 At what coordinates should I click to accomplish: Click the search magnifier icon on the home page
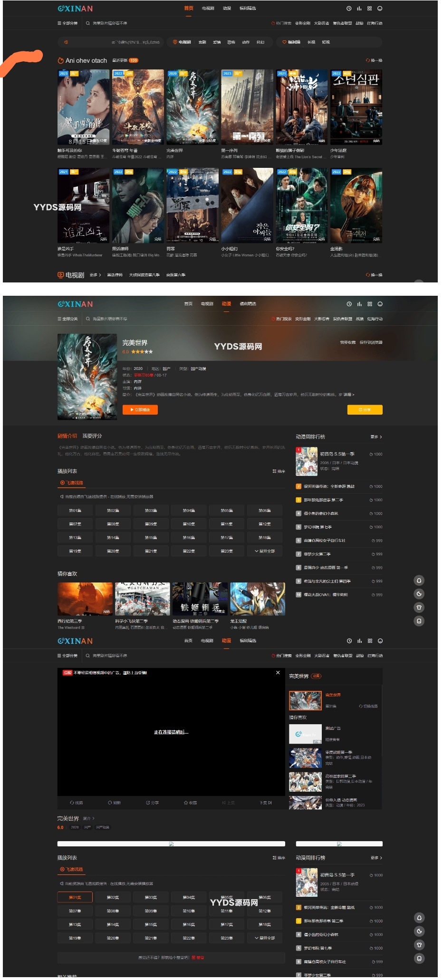[x=88, y=23]
